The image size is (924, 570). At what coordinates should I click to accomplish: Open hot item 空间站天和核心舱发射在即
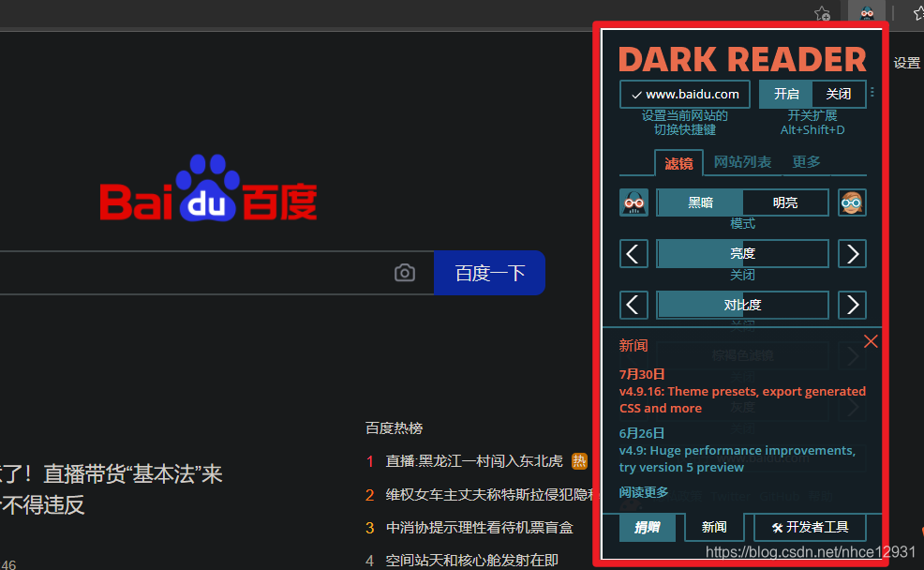(x=471, y=560)
